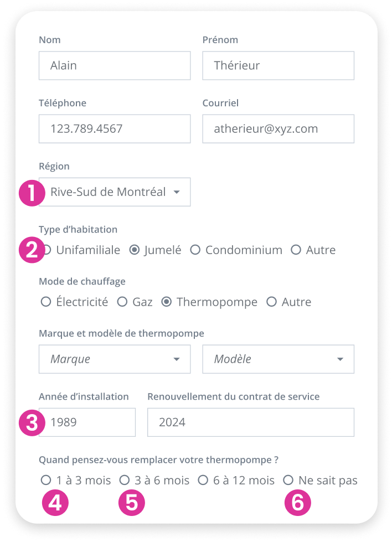
Task: Click the pink badge numbered 2
Action: coord(32,250)
